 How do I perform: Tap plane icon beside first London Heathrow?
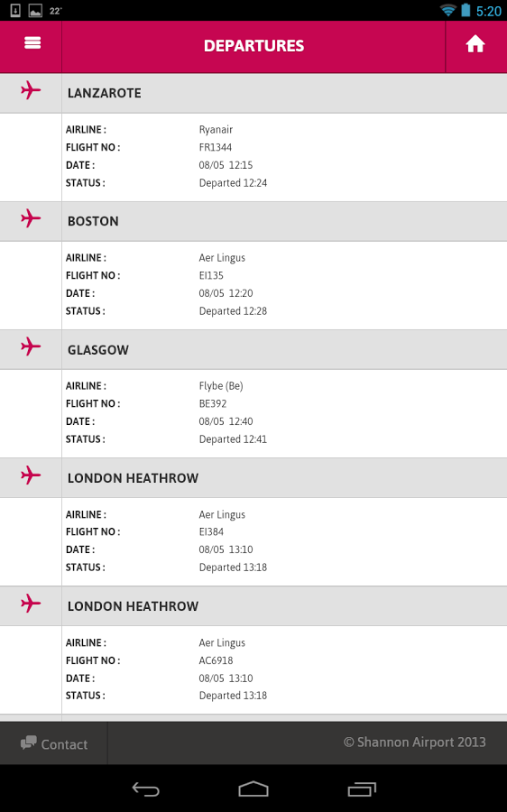(x=31, y=475)
